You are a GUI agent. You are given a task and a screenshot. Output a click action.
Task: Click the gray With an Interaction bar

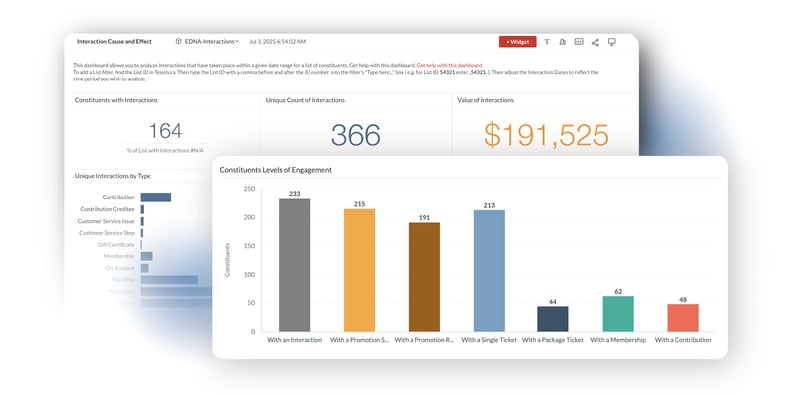pyautogui.click(x=294, y=265)
